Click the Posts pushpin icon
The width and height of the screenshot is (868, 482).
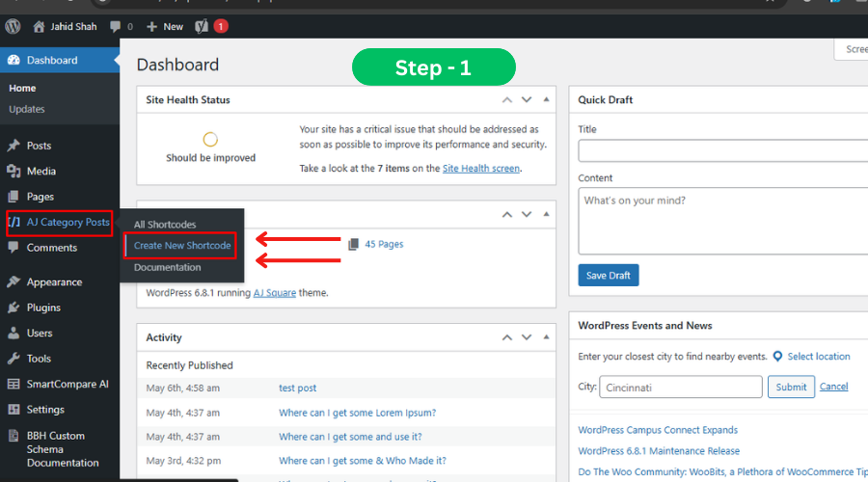pos(14,146)
